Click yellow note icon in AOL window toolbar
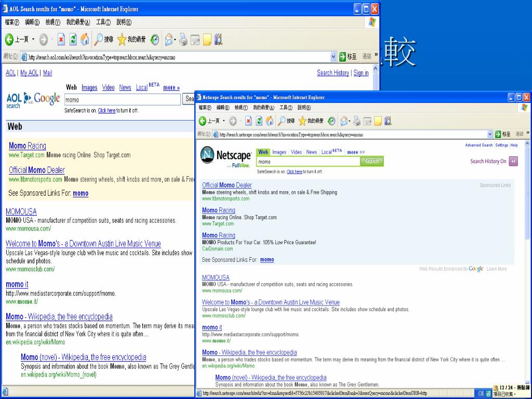 click(207, 39)
